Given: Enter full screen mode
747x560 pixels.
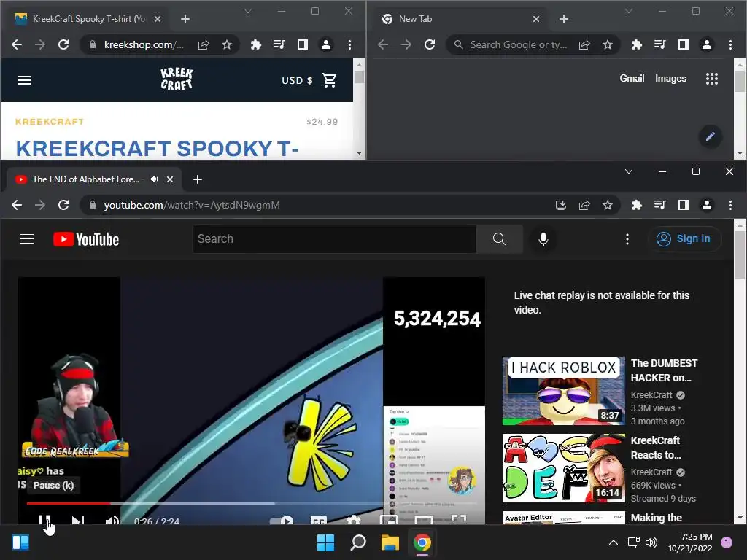Looking at the screenshot, I should point(459,519).
